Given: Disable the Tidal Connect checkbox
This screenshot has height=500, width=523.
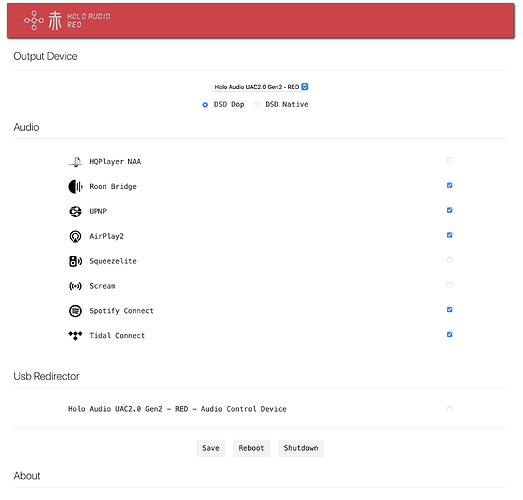Looking at the screenshot, I should point(450,335).
